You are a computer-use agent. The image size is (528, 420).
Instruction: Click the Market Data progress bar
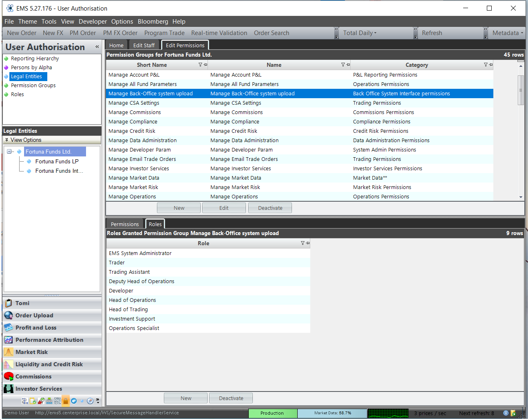point(332,413)
